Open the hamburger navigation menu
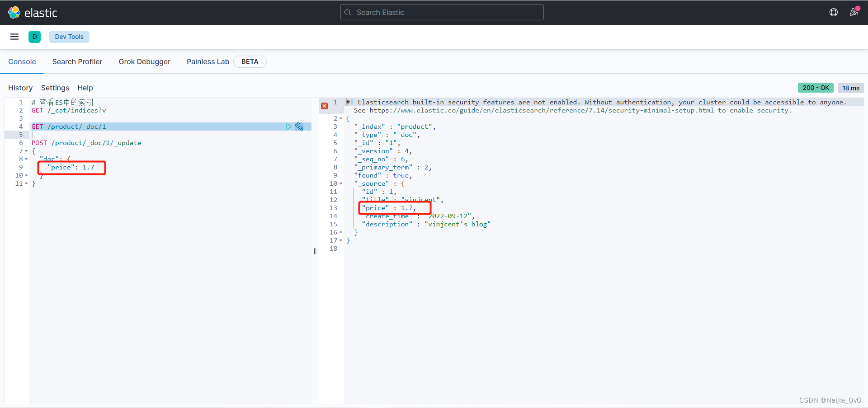This screenshot has height=408, width=868. (14, 37)
